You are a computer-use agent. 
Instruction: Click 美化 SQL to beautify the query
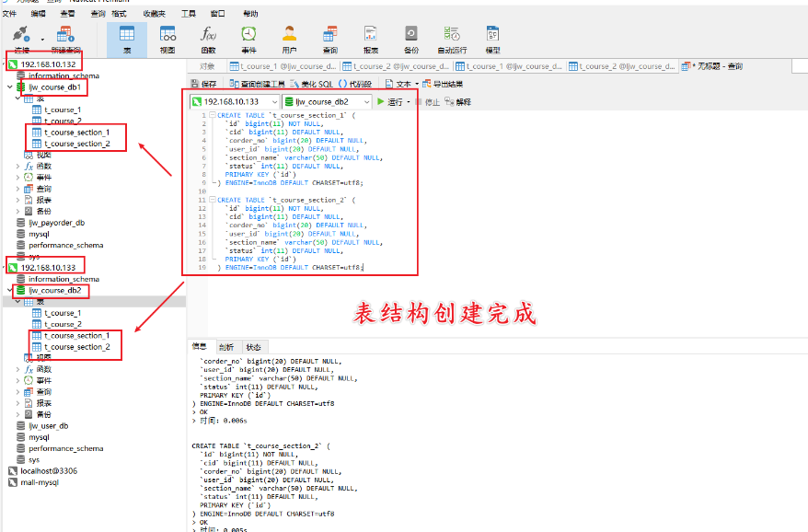click(x=311, y=84)
